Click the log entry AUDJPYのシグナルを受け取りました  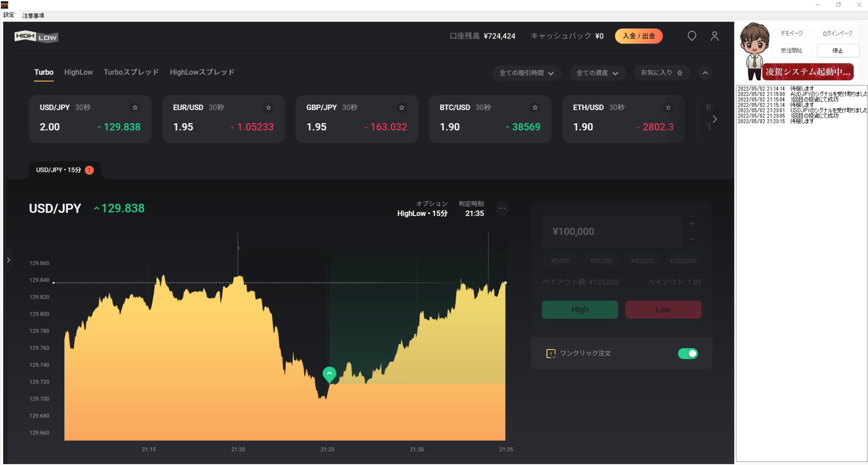click(x=802, y=94)
